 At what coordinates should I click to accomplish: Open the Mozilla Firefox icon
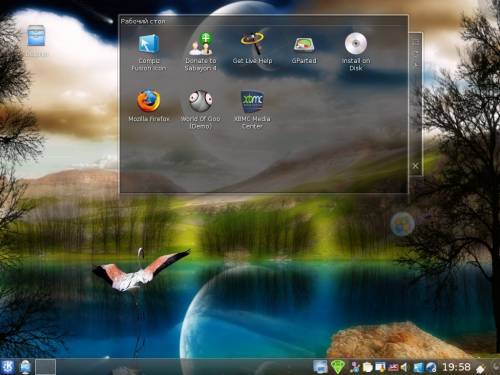point(149,106)
